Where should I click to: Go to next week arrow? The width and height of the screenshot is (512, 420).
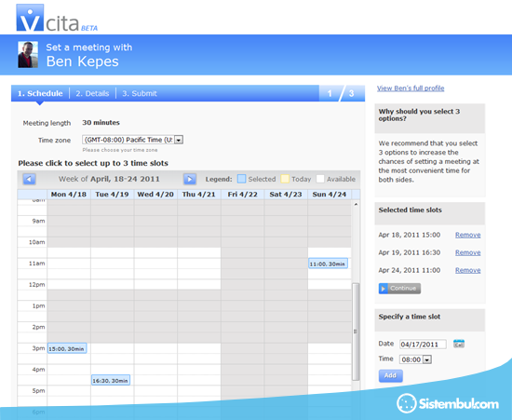click(190, 179)
